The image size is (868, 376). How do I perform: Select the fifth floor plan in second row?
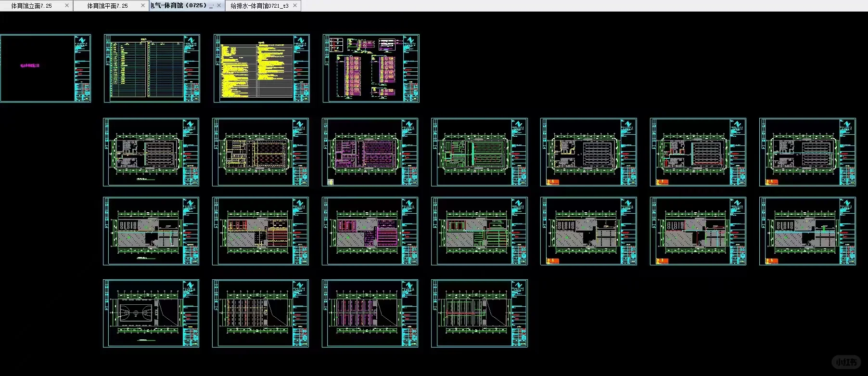pyautogui.click(x=588, y=152)
